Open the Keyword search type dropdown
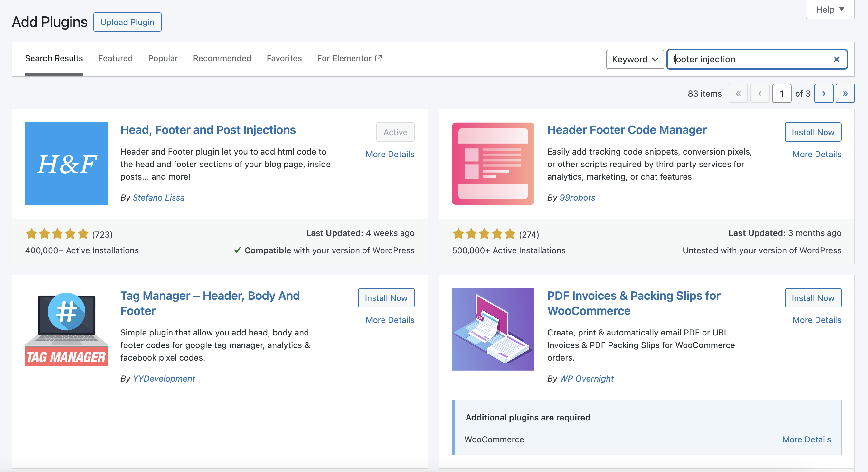Image resolution: width=868 pixels, height=472 pixels. click(x=635, y=59)
